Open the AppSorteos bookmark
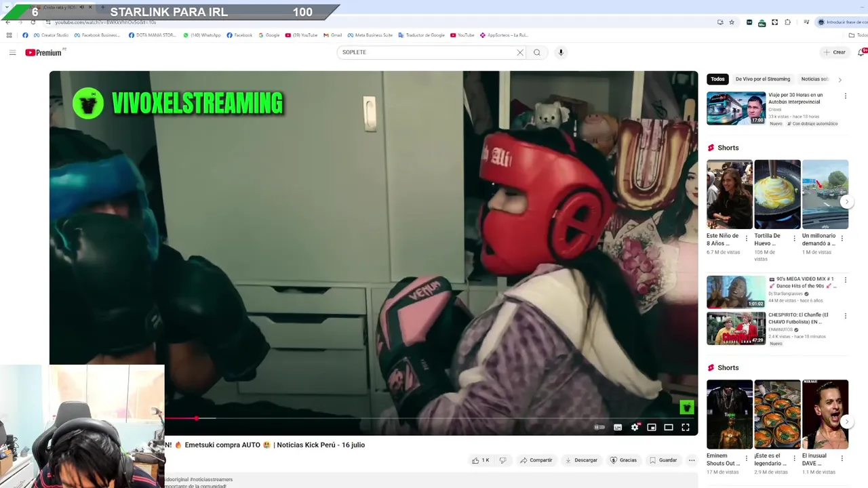The image size is (868, 488). [504, 35]
